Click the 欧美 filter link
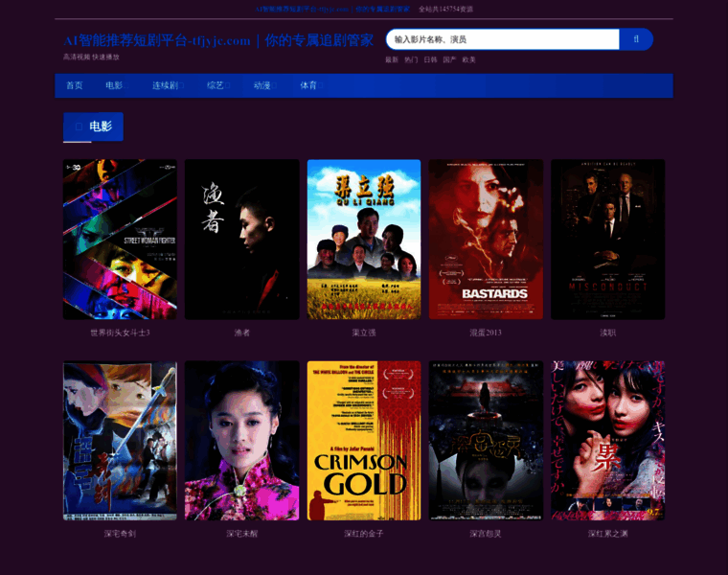728x575 pixels. (469, 60)
